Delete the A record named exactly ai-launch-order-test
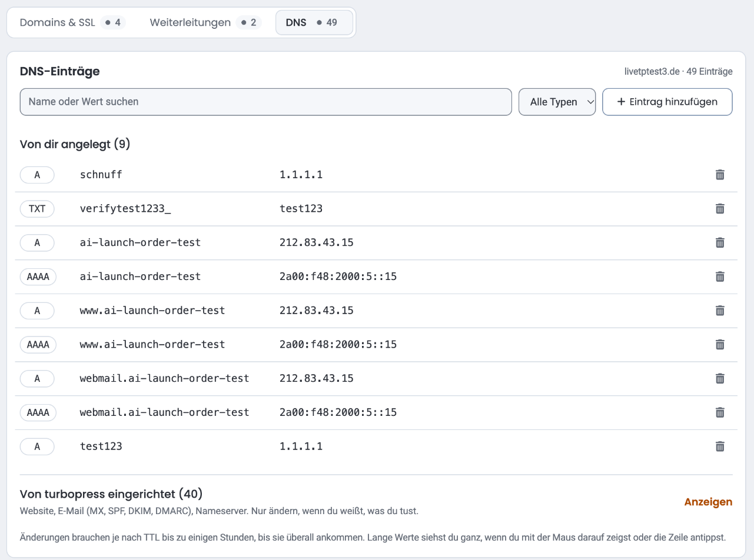 [x=719, y=242]
